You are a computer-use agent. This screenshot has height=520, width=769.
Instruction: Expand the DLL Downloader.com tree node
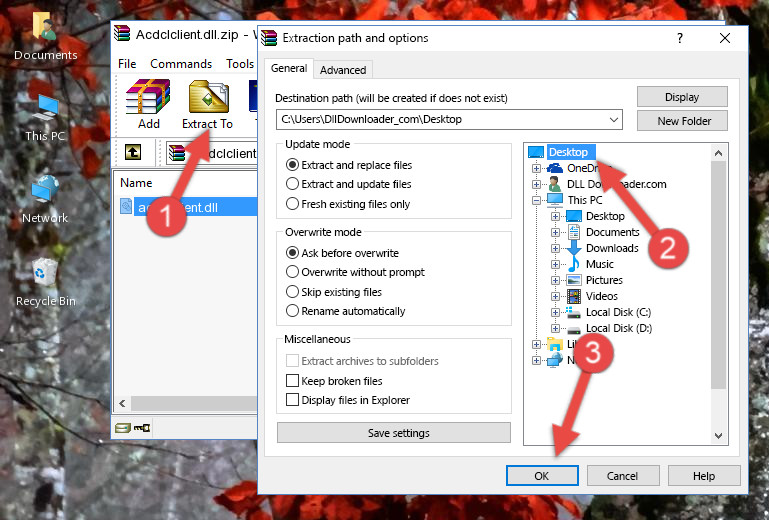[x=536, y=184]
